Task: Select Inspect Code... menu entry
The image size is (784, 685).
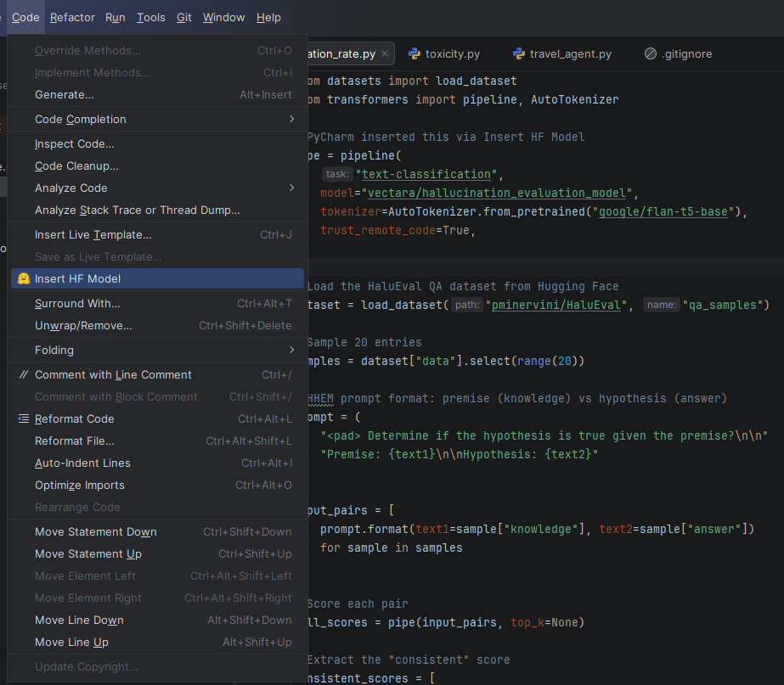Action: [157, 144]
